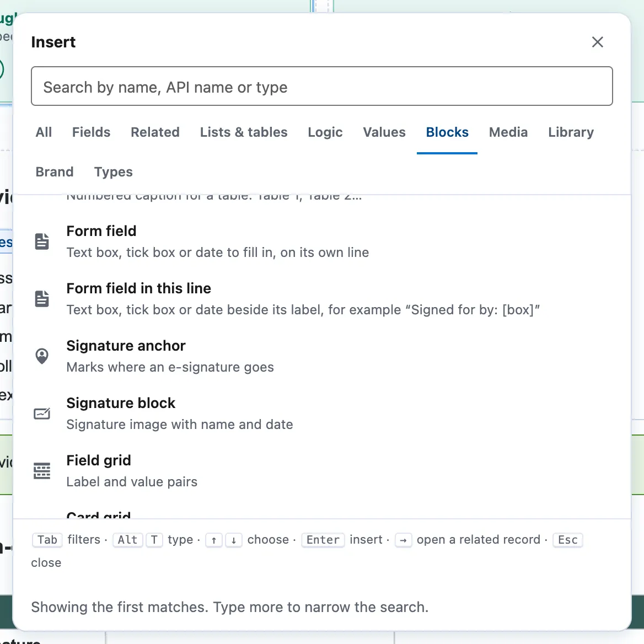Choose the Signature anchor entry
This screenshot has width=644, height=644.
pos(321,356)
